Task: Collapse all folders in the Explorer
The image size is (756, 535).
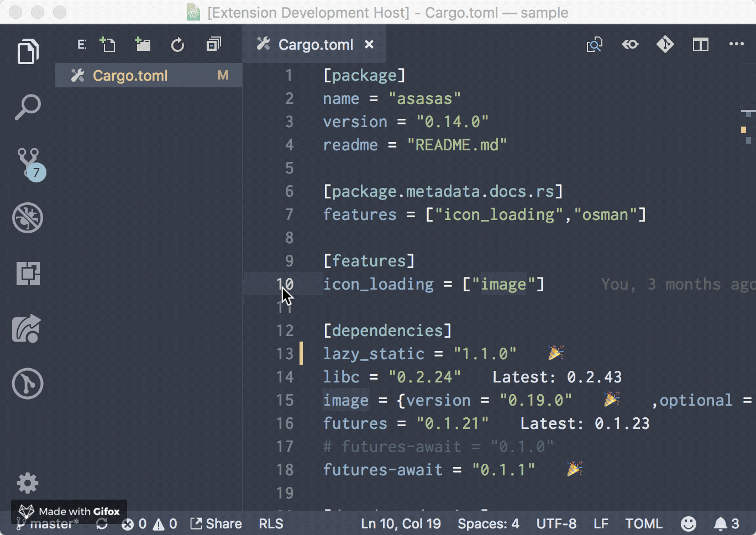Action: tap(213, 44)
